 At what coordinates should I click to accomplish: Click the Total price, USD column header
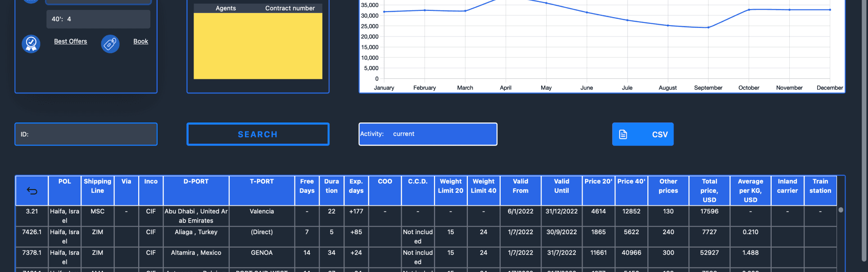[710, 190]
